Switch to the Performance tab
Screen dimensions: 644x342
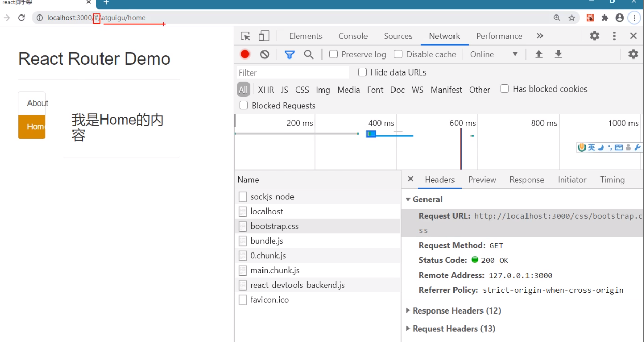(499, 36)
